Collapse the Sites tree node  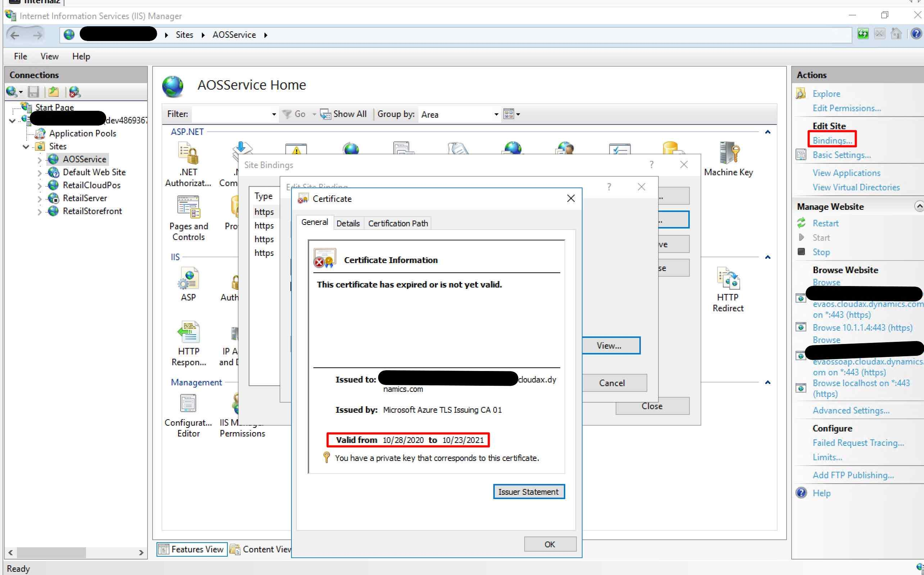[x=26, y=147]
